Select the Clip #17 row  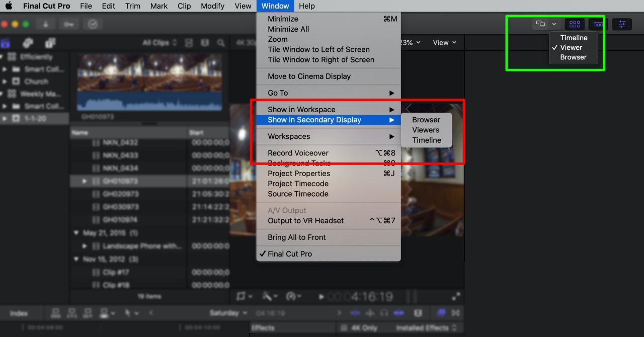coord(149,272)
